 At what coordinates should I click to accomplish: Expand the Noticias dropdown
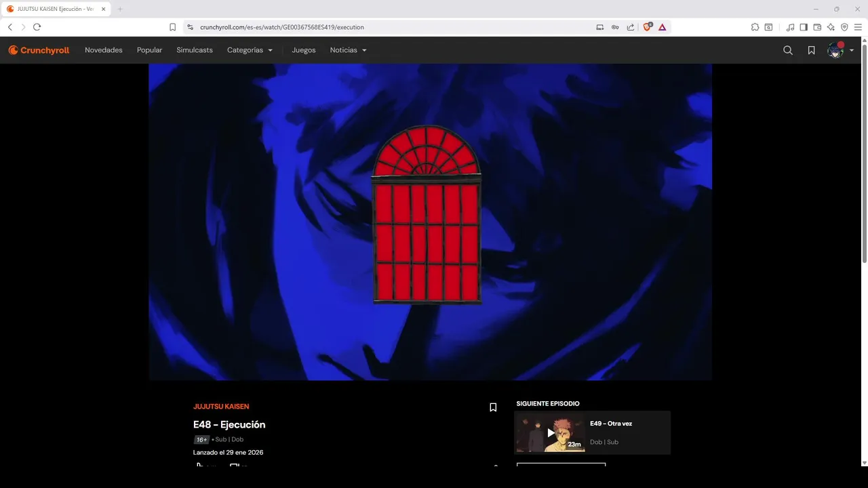348,50
